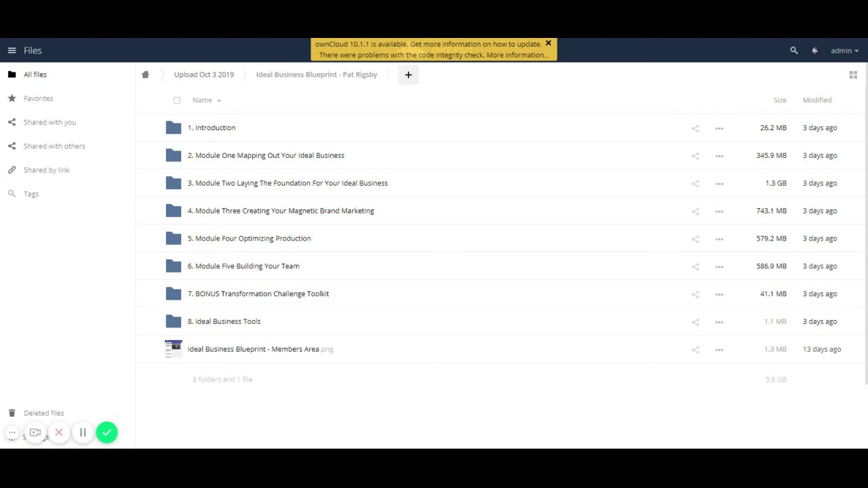Screen dimensions: 868x488
Task: Share the 2. Module One folder
Action: (x=695, y=156)
